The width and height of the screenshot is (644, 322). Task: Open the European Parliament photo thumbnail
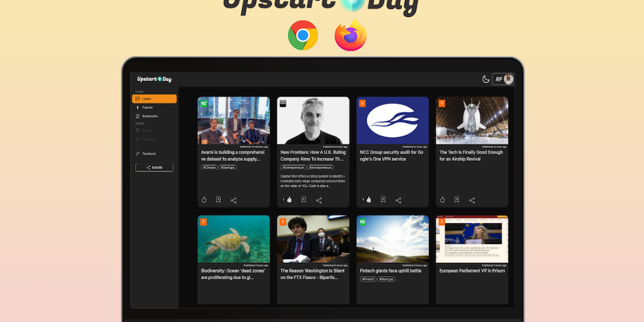pyautogui.click(x=472, y=239)
